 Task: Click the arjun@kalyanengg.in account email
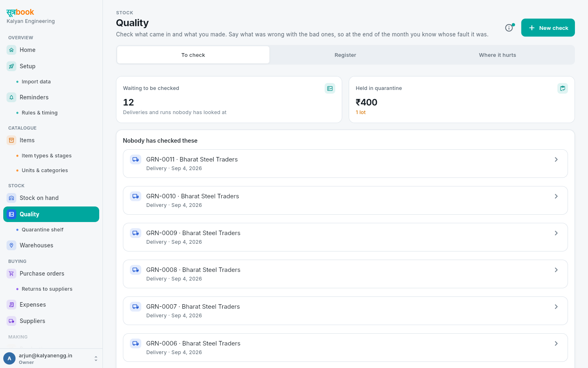coord(46,356)
